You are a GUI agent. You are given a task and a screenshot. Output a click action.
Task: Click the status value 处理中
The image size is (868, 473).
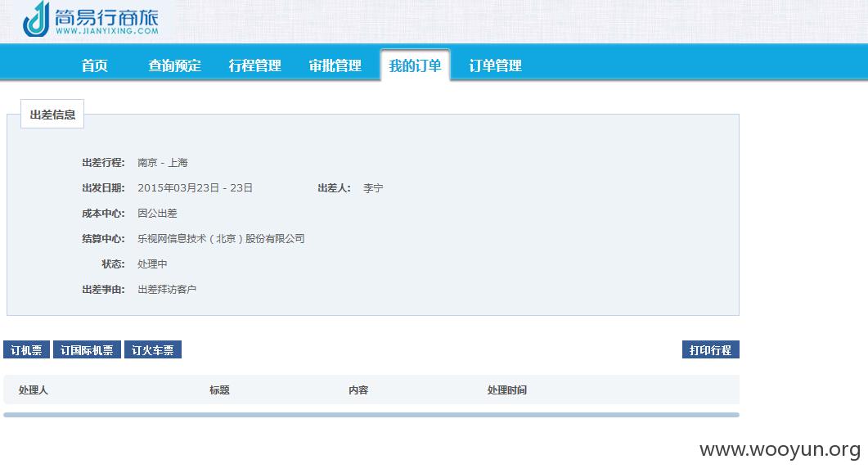(x=152, y=264)
